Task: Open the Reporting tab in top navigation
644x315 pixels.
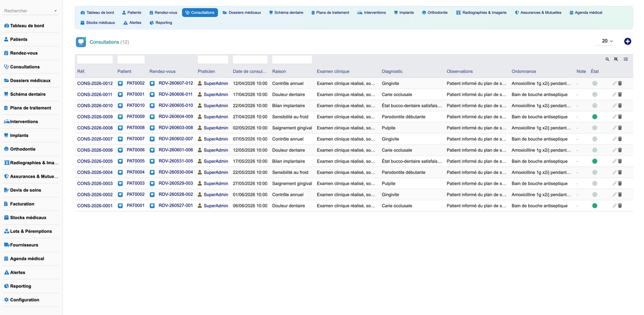Action: click(x=161, y=23)
